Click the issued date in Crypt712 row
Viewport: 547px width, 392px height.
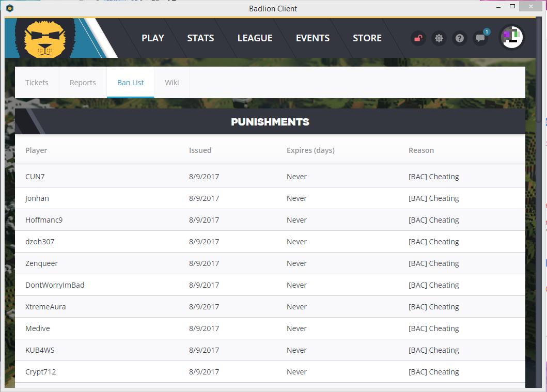click(204, 372)
